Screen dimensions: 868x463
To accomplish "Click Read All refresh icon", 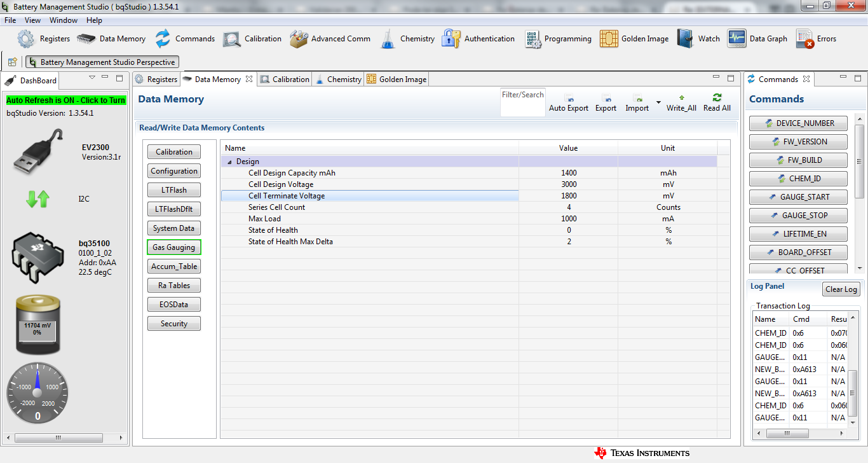I will pos(717,97).
